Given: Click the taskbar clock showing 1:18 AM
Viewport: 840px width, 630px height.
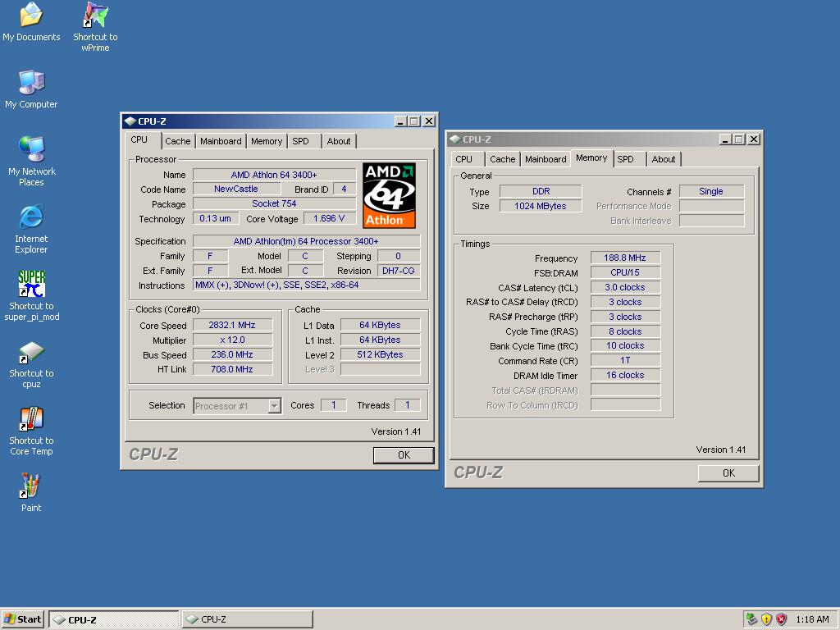Looking at the screenshot, I should pyautogui.click(x=812, y=619).
